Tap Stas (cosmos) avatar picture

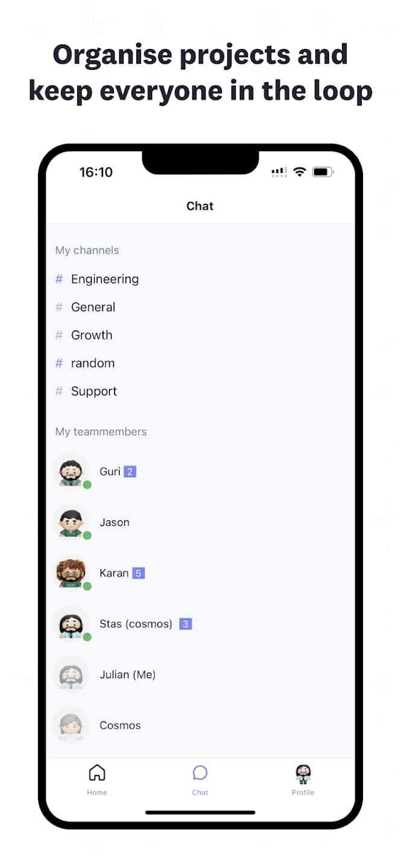pos(71,624)
